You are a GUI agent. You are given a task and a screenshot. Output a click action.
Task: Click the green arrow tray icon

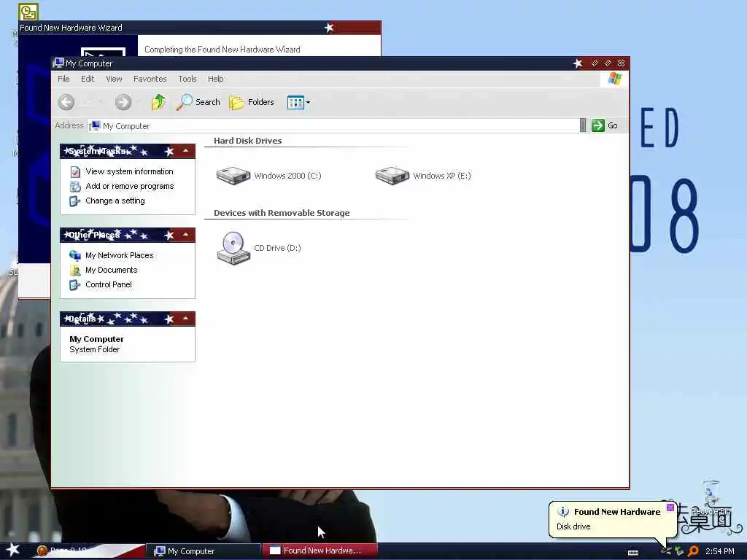(x=679, y=551)
